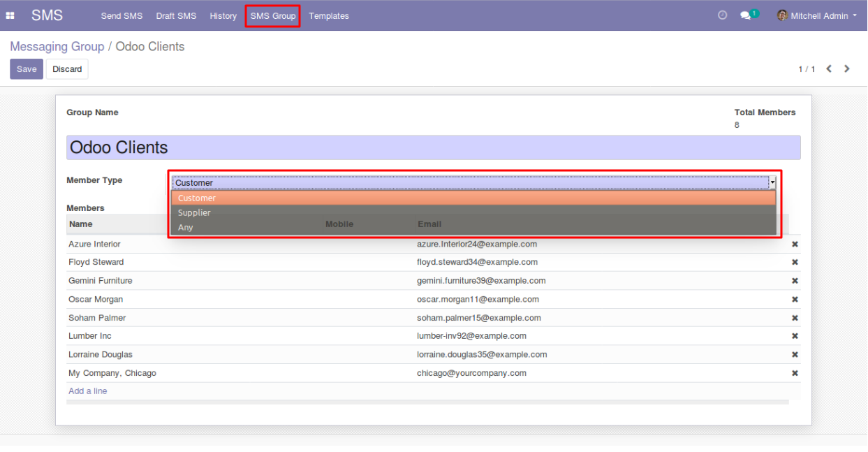The image size is (868, 452).
Task: Click lorraine.douglas35@example.com email cell
Action: [482, 354]
